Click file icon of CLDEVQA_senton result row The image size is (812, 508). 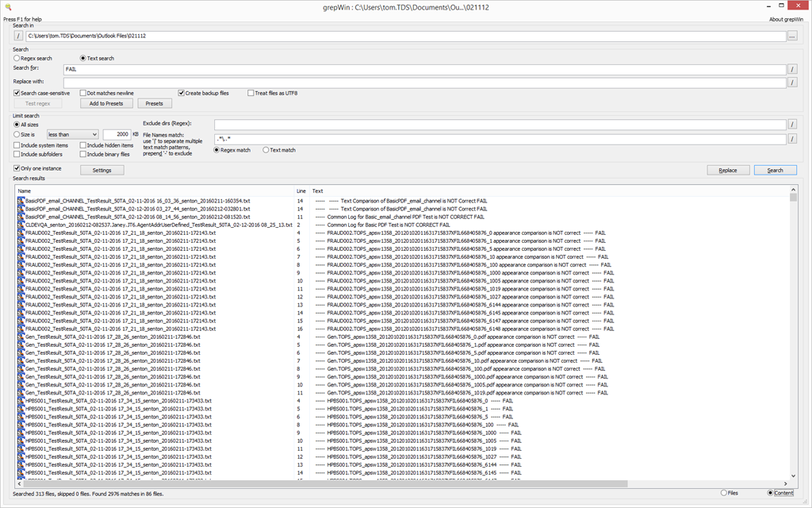coord(21,225)
